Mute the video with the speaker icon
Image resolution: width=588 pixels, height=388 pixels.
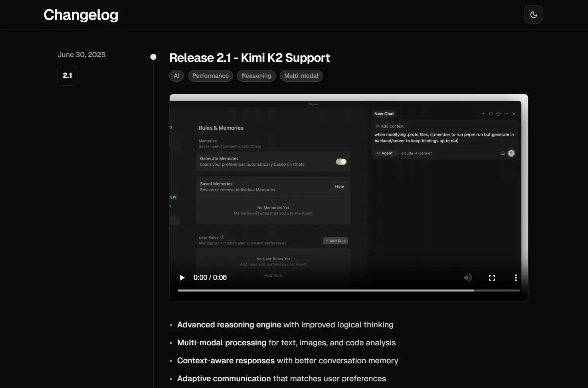[468, 278]
